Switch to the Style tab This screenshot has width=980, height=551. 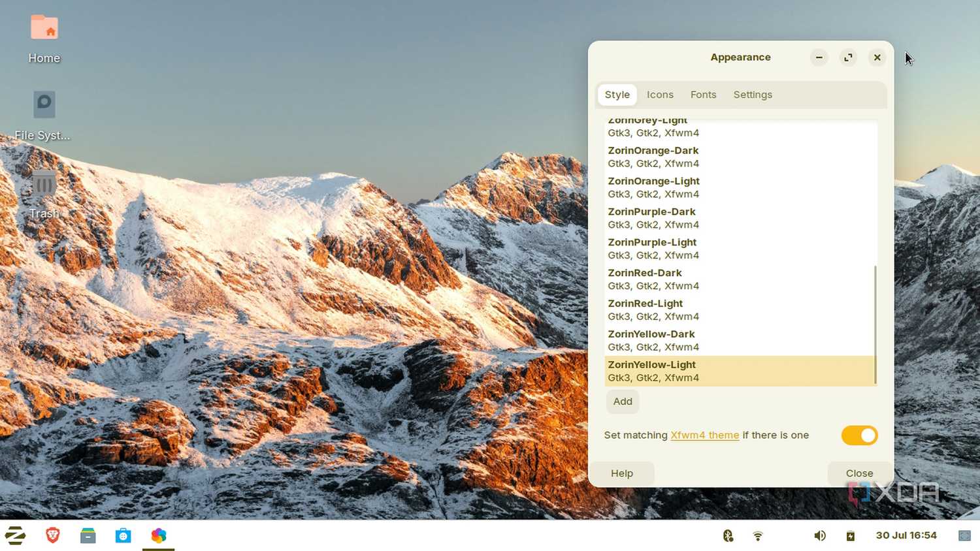pyautogui.click(x=617, y=95)
